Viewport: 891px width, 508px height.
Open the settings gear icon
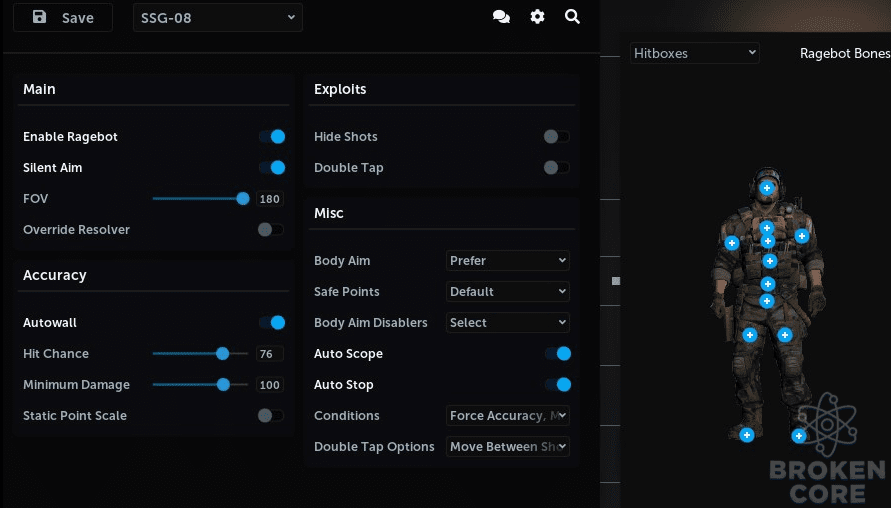point(537,17)
